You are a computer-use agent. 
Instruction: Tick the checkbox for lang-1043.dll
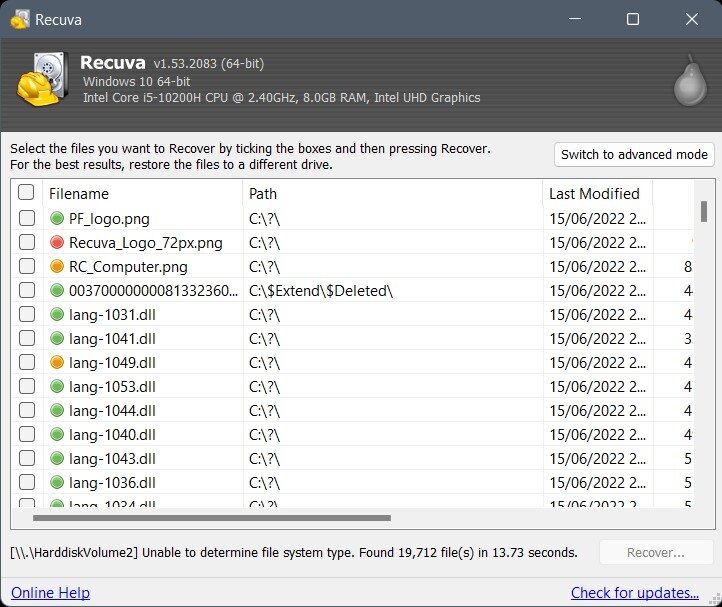click(x=27, y=458)
